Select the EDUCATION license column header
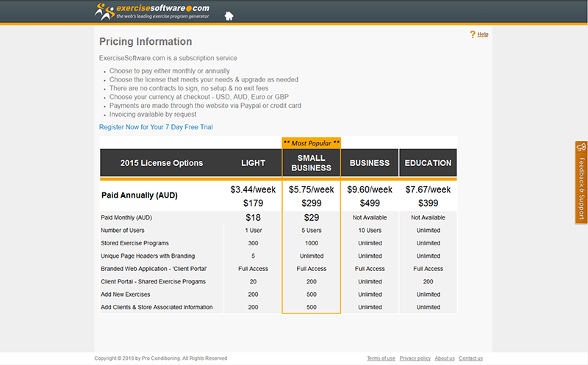The image size is (588, 365). (428, 163)
